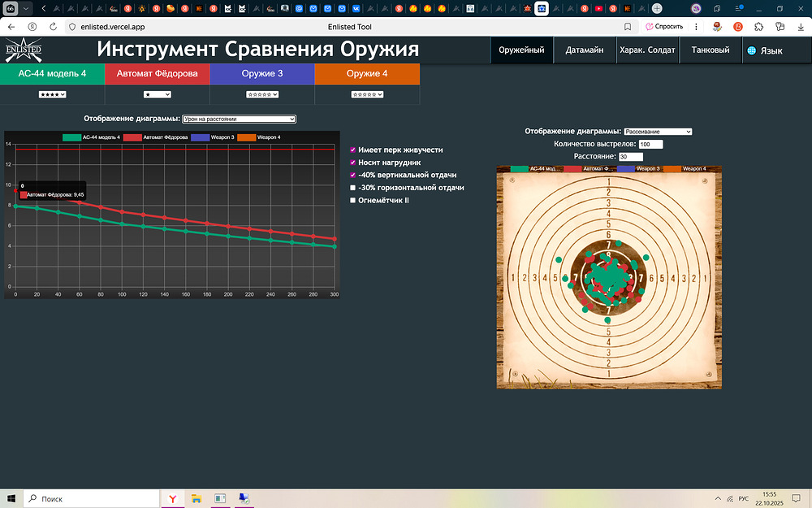Click the Количество выстрелов input field
Image resolution: width=812 pixels, height=508 pixels.
coord(651,144)
